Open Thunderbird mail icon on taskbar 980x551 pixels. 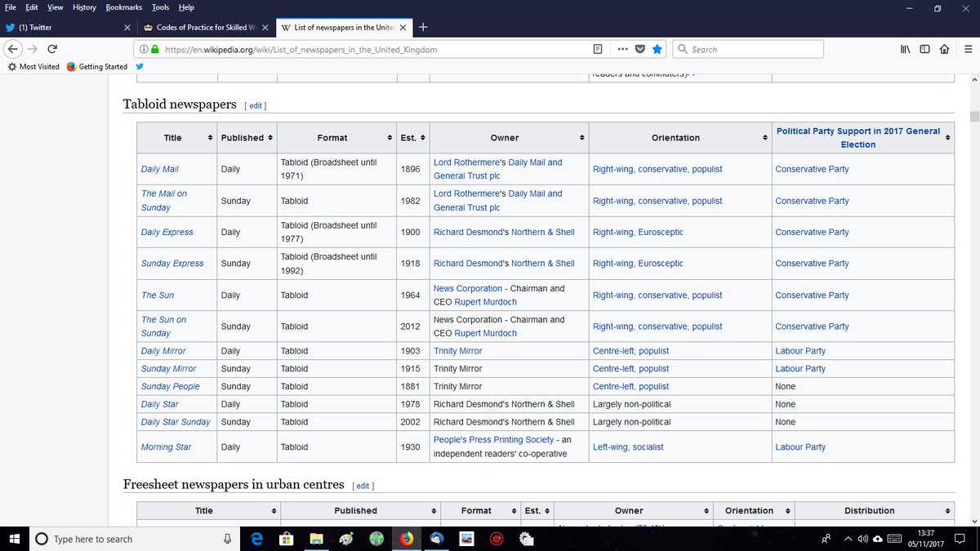[x=436, y=539]
